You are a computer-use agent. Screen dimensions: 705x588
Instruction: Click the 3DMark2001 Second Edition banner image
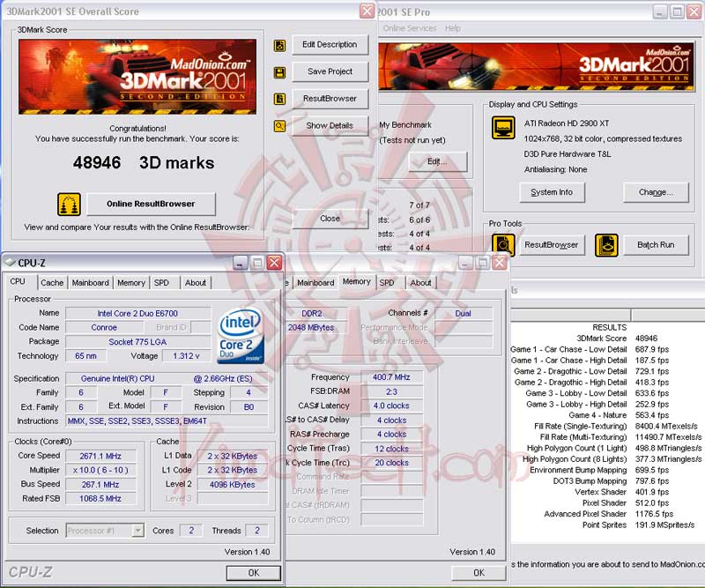click(x=137, y=77)
